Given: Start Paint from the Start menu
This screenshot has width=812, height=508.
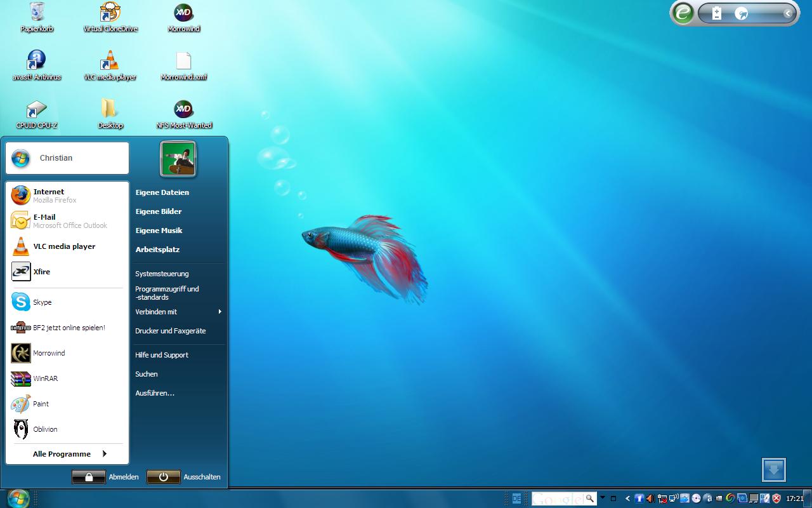Looking at the screenshot, I should click(x=41, y=404).
